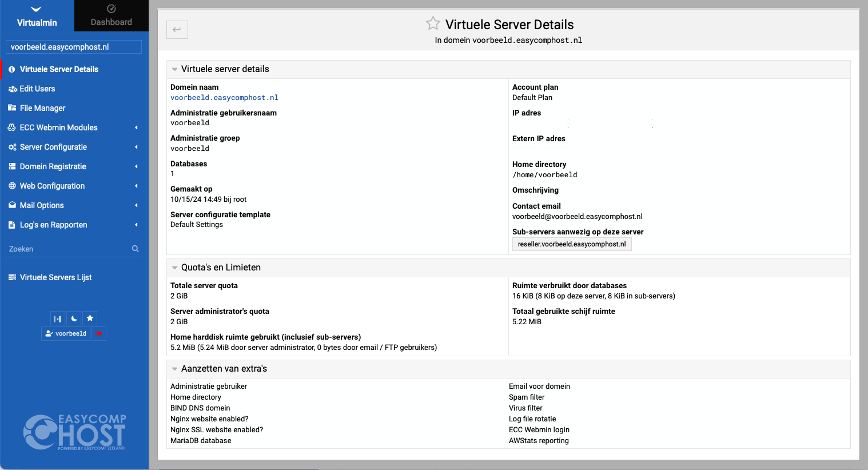This screenshot has width=868, height=470.
Task: Collapse the Aanzetten van extra's section
Action: [174, 369]
